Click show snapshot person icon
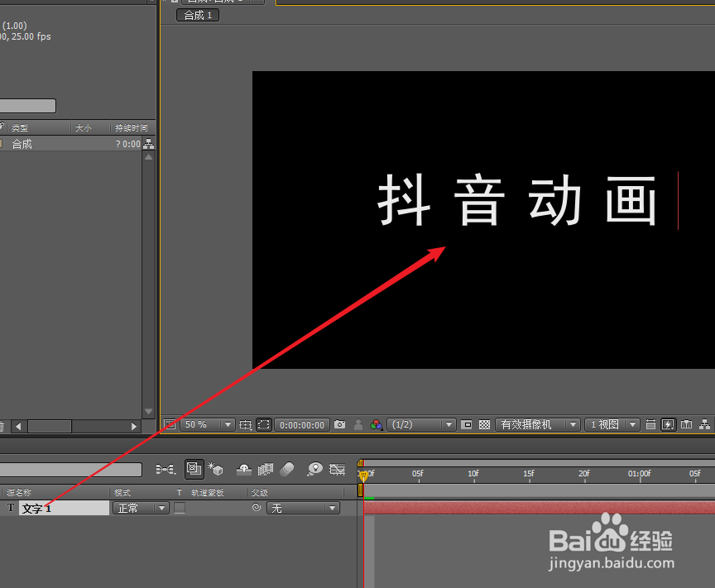This screenshot has height=588, width=715. (358, 425)
